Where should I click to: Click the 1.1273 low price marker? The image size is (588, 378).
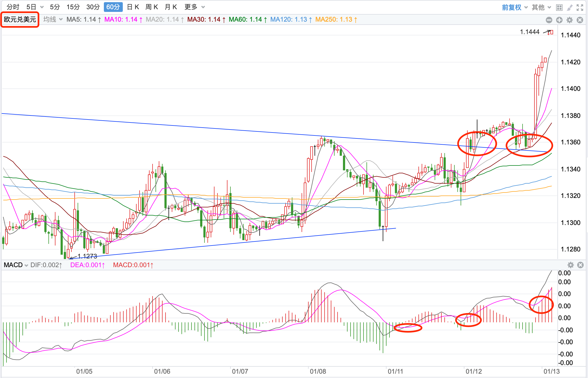click(87, 256)
